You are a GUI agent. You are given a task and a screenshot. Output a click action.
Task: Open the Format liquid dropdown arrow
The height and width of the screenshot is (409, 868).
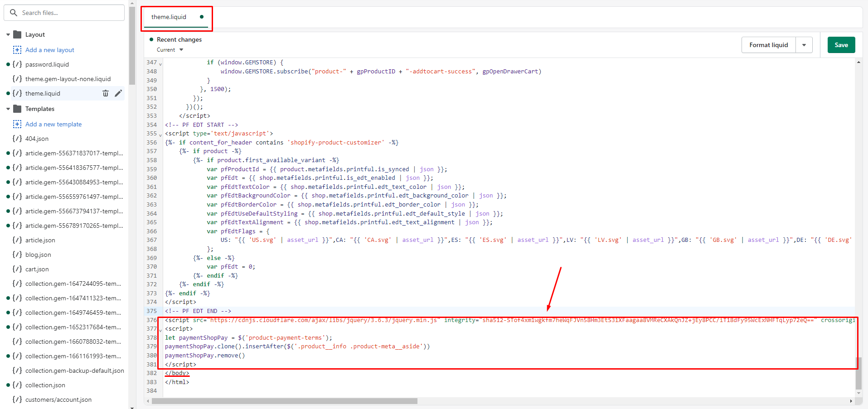click(804, 45)
